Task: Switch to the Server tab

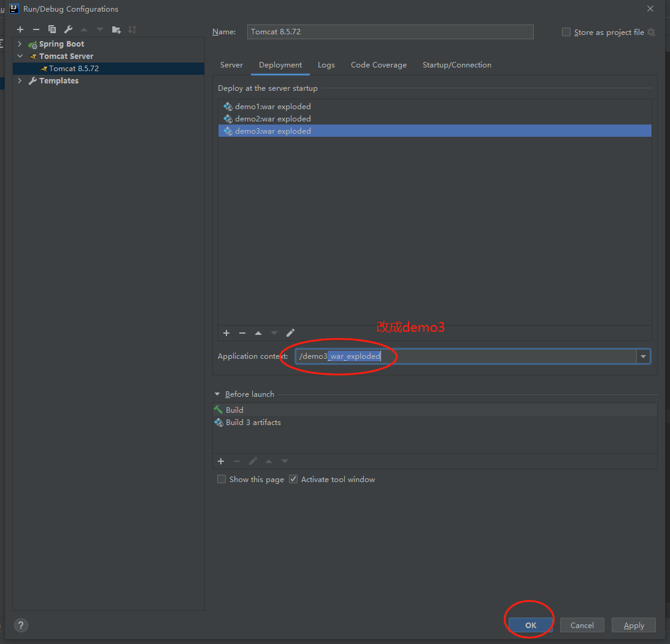Action: (x=231, y=65)
